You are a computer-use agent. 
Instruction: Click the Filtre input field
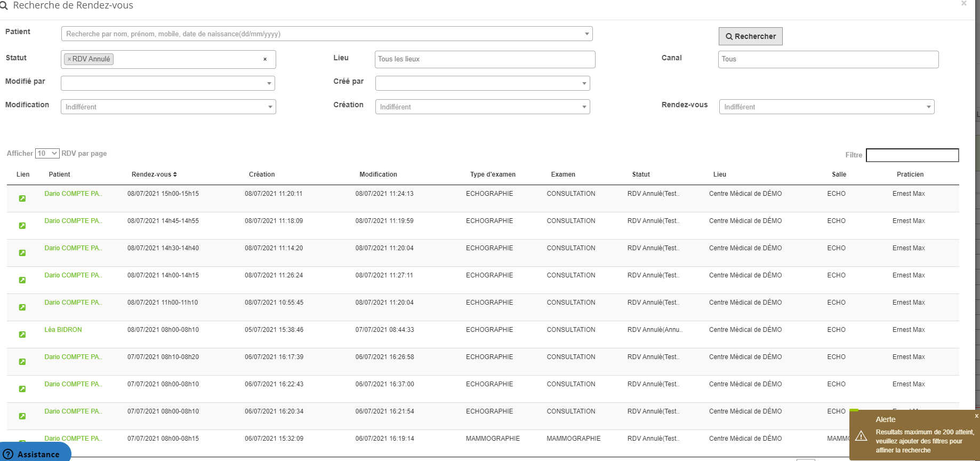(x=912, y=155)
